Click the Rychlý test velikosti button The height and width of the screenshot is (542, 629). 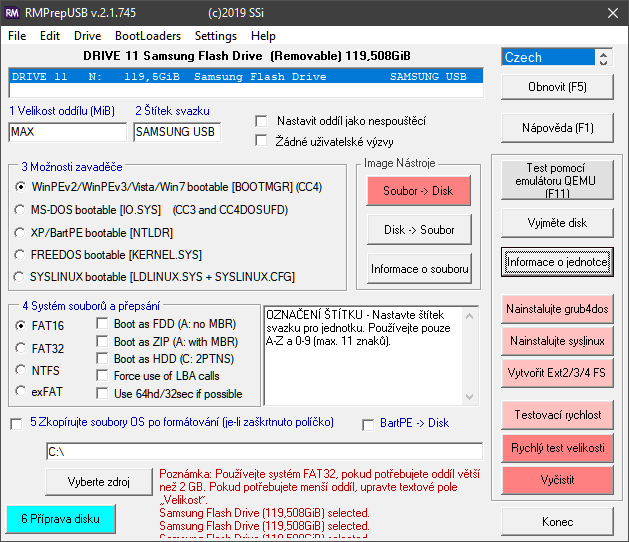pyautogui.click(x=557, y=448)
